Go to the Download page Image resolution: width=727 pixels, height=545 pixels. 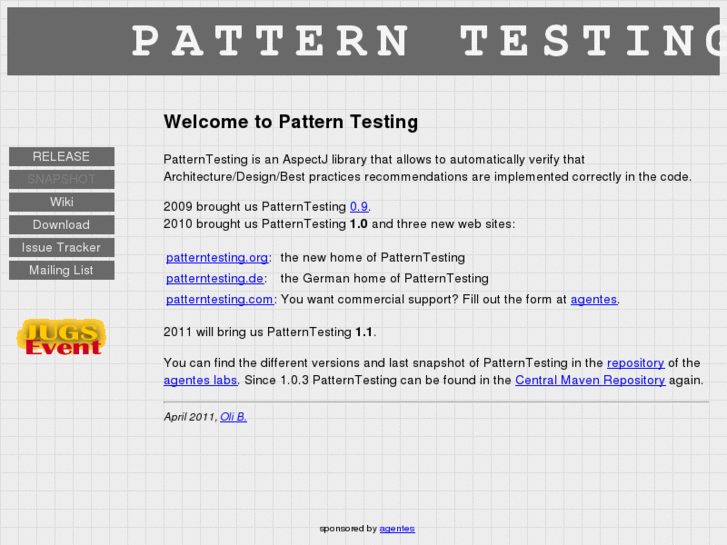(61, 224)
